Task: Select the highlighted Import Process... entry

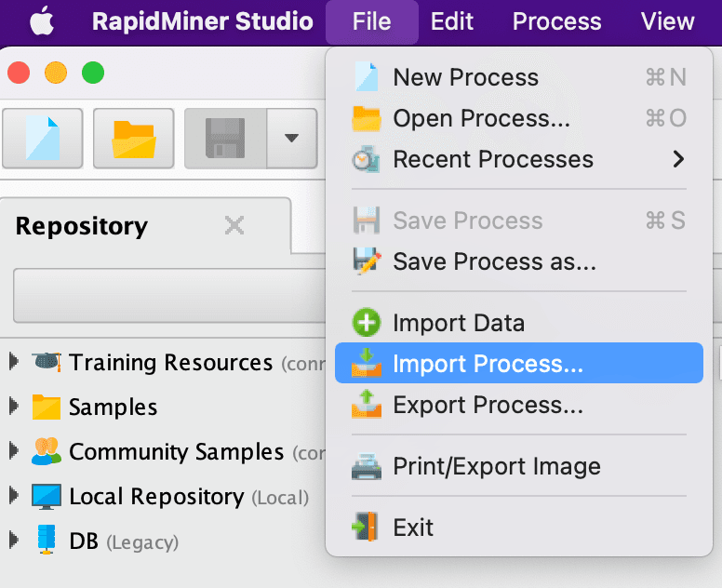Action: coord(519,363)
